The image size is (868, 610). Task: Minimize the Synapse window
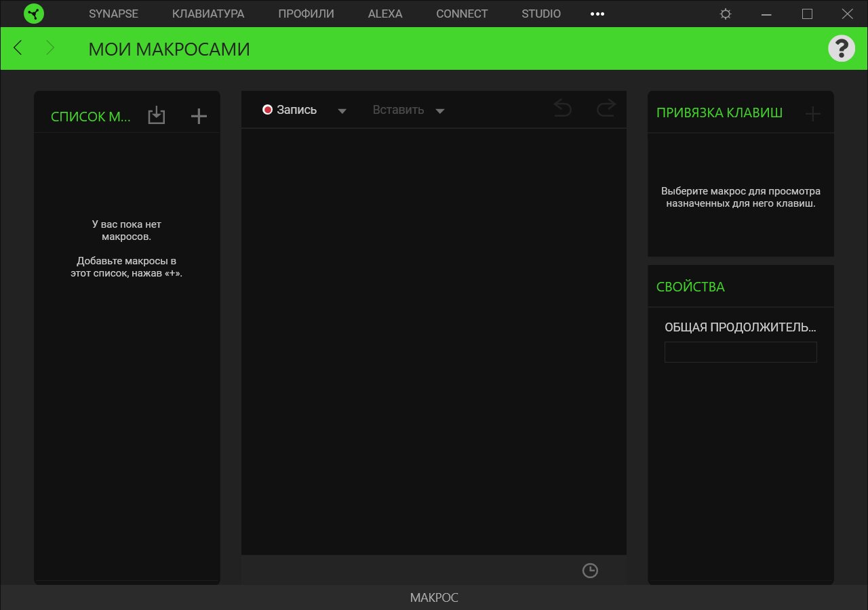tap(766, 14)
